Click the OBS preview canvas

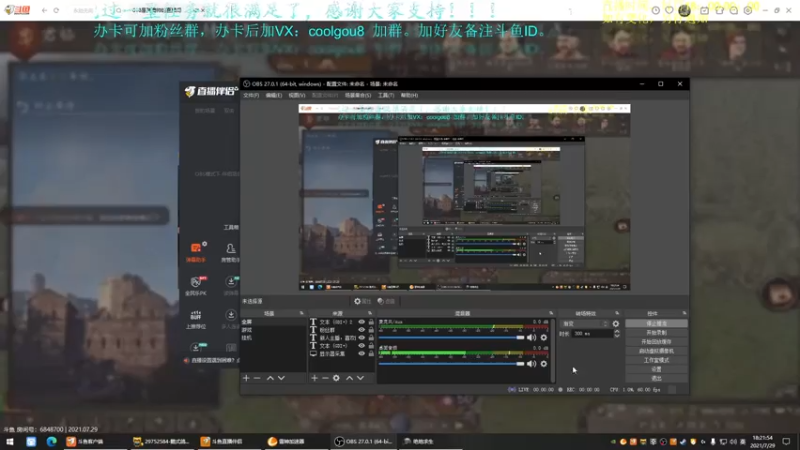(464, 197)
